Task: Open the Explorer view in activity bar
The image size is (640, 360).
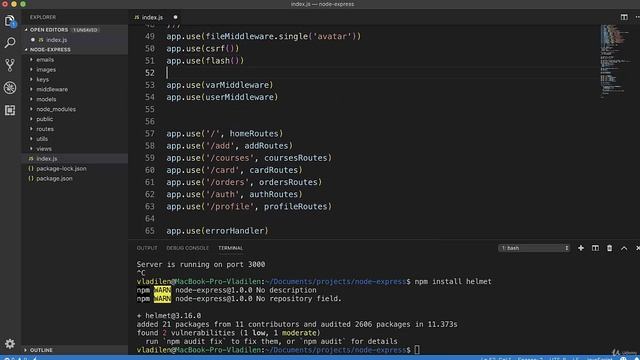Action: point(10,21)
